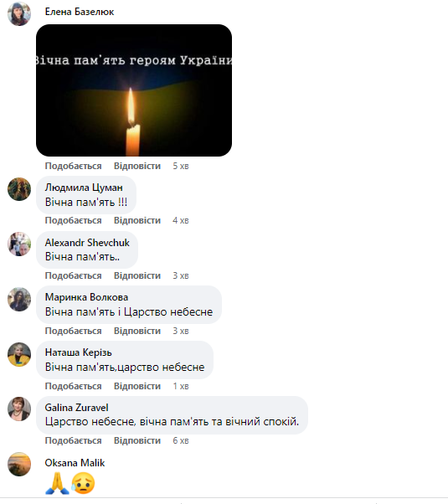This screenshot has width=448, height=504.
Task: Open Маринка Волкова's avatar picture
Action: (19, 299)
